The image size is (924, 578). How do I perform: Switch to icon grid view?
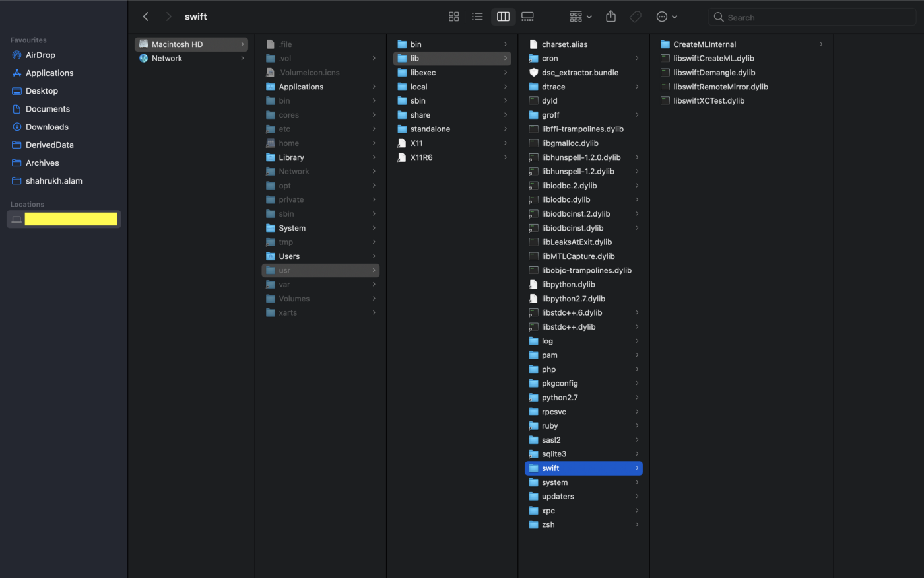tap(453, 16)
